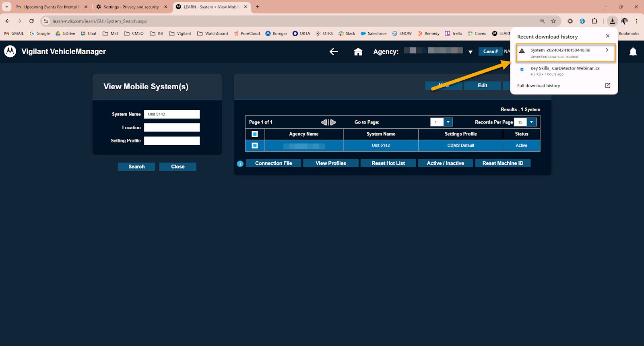Viewport: 644px width, 346px height.
Task: Open the blue info icon near Connection File
Action: click(240, 164)
